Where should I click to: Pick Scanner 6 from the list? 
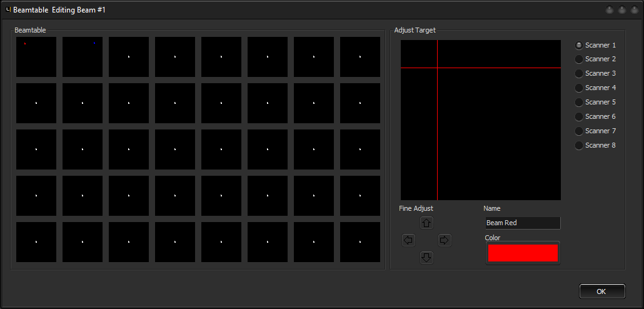tap(579, 116)
